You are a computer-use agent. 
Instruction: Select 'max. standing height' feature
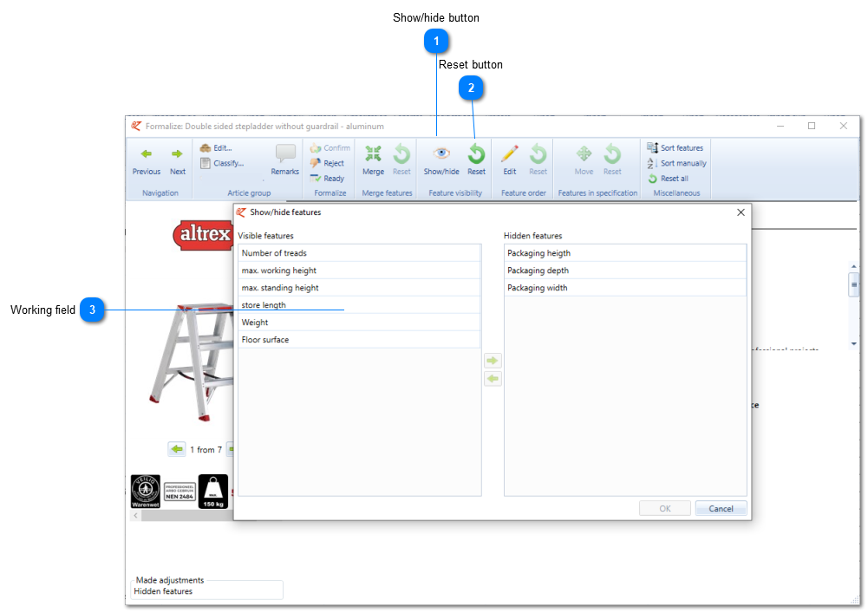tap(359, 287)
